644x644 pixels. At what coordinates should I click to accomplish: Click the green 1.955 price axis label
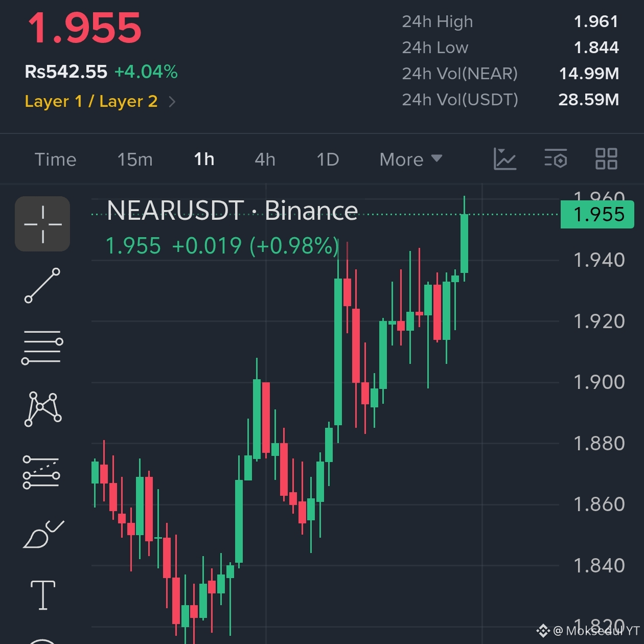click(x=597, y=215)
